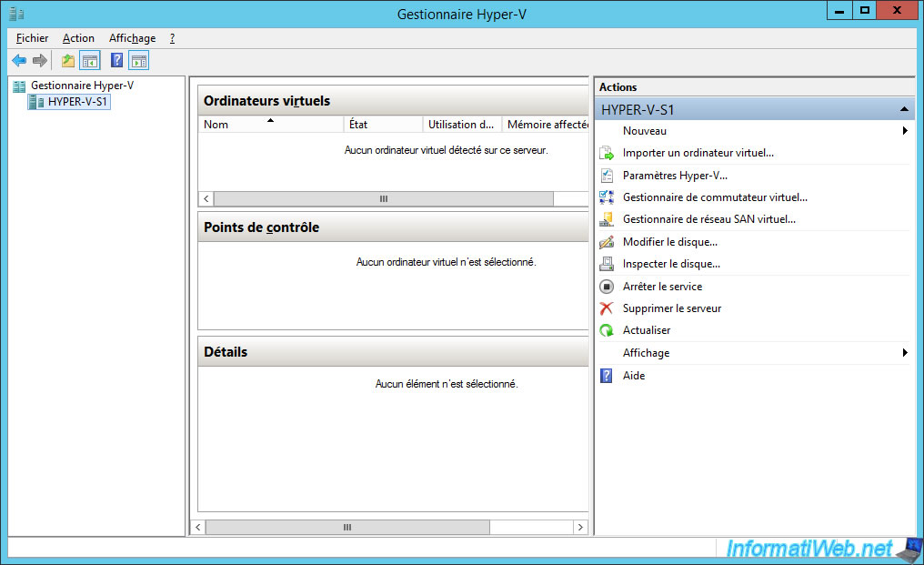Close the Gestionnaire Hyper-V window
Screen dimensions: 924x565
point(897,11)
